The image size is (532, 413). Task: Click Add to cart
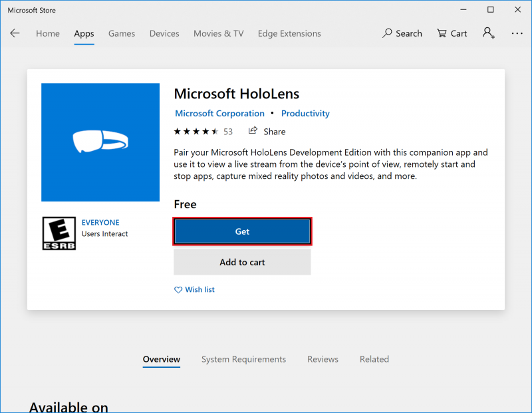242,262
